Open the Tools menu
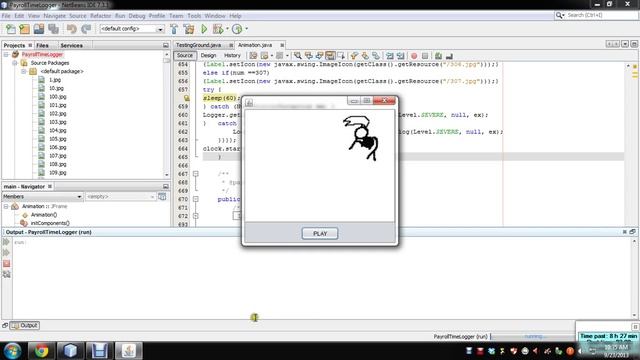Screen dimensions: 640x360 pos(194,16)
